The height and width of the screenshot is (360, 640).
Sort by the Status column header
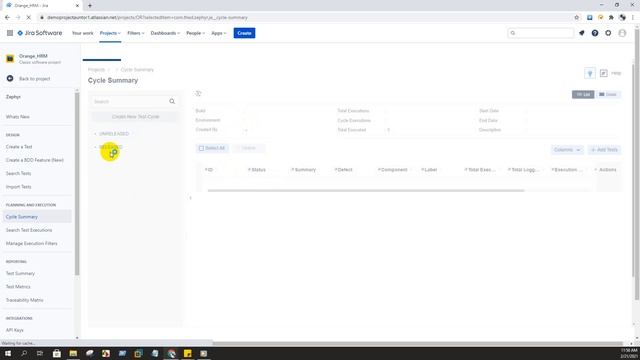pyautogui.click(x=258, y=170)
